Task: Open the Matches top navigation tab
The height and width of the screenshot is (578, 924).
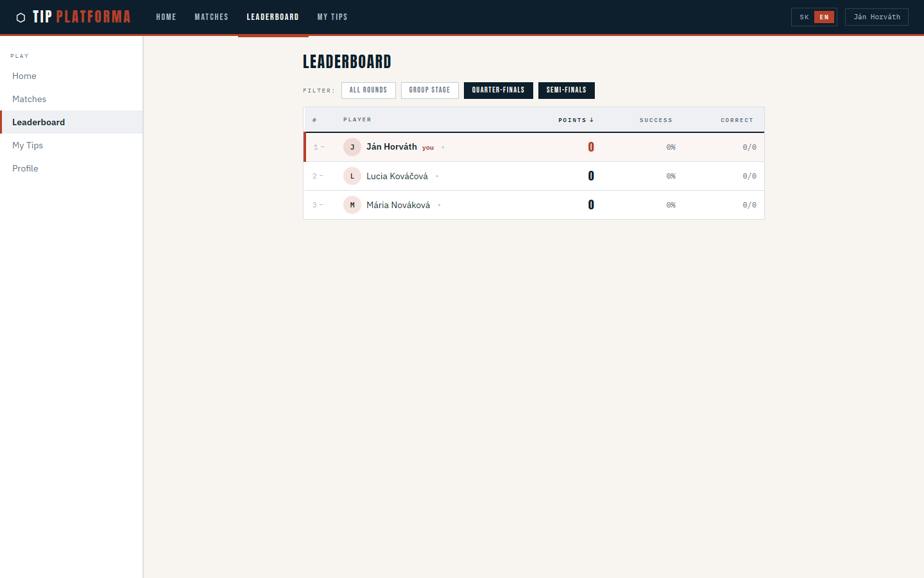Action: [x=211, y=17]
